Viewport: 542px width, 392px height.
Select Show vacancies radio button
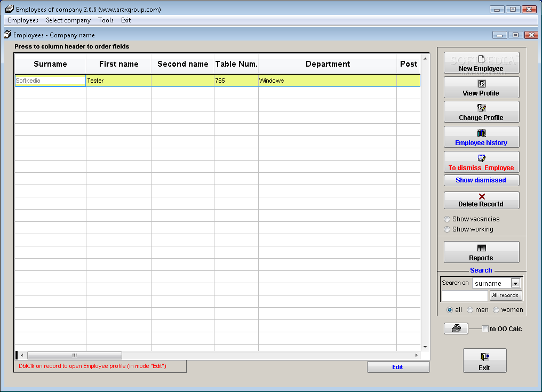[x=447, y=219]
